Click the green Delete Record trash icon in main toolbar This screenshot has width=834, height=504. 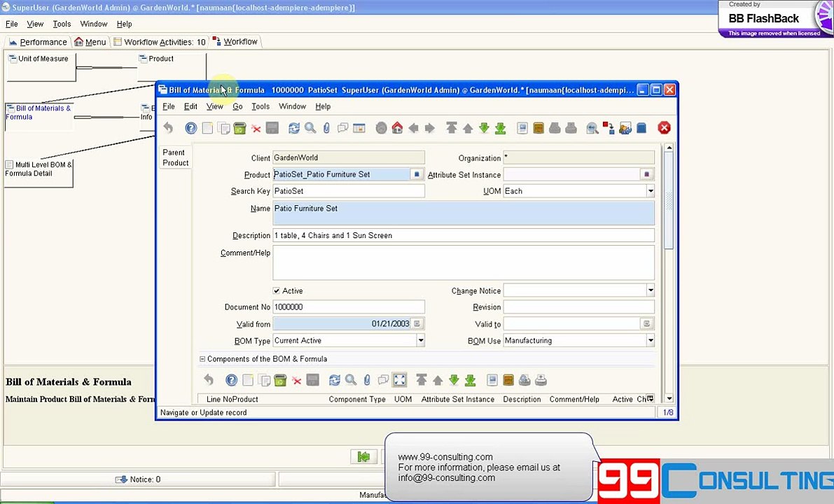[240, 128]
